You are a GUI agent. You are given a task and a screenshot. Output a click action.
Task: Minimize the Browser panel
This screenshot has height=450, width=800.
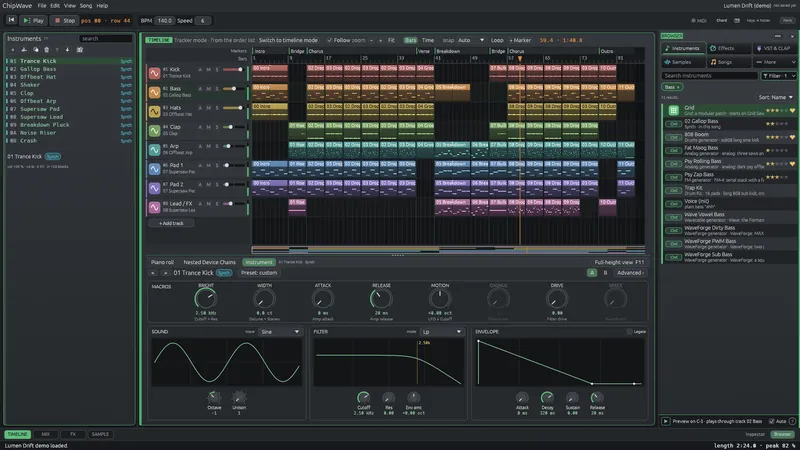click(778, 36)
